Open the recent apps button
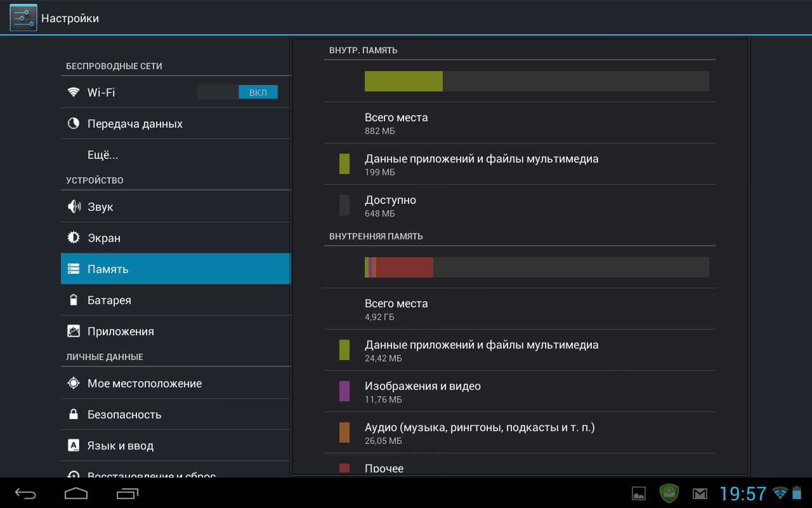The height and width of the screenshot is (508, 812). [x=128, y=493]
